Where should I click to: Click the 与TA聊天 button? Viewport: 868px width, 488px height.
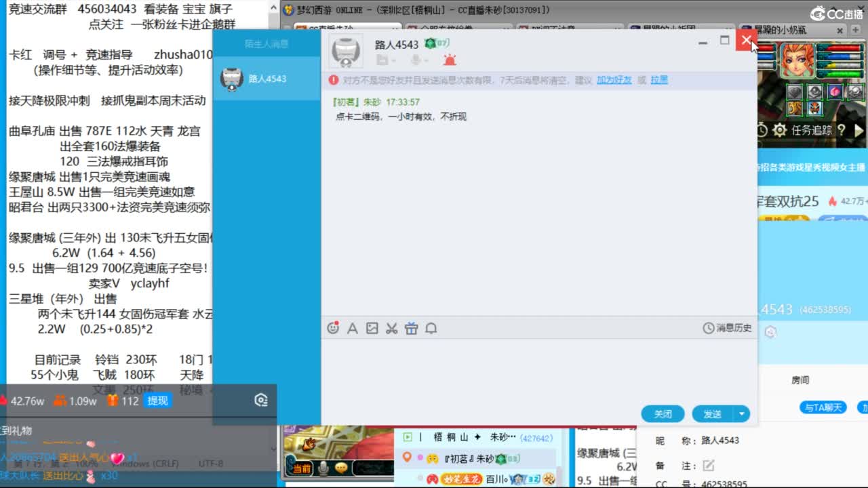point(824,407)
